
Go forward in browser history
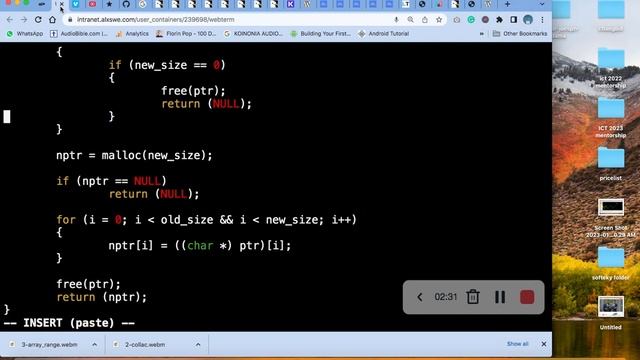pos(24,20)
